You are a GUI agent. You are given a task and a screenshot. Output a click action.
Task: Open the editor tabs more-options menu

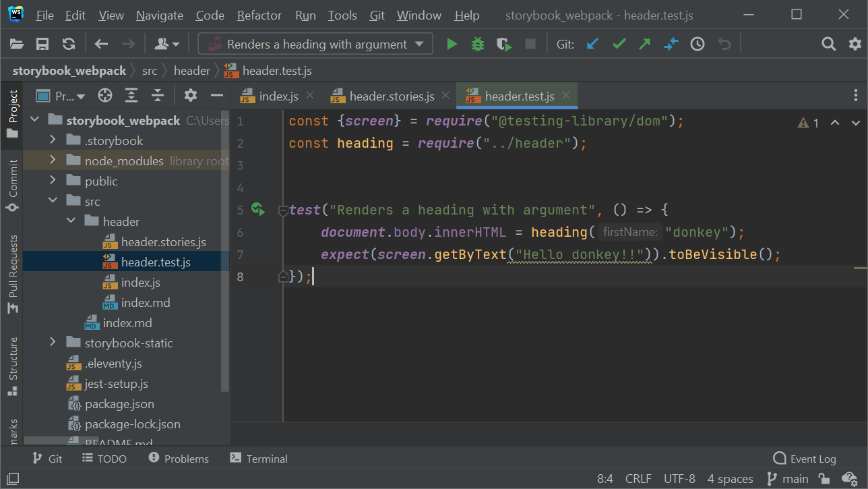click(x=856, y=96)
